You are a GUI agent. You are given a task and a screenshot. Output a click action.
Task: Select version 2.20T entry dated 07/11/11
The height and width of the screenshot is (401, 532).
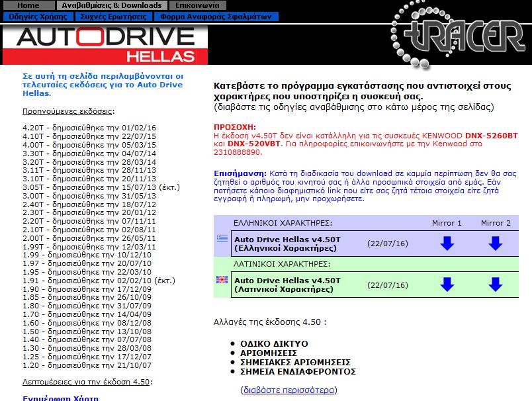[x=89, y=221]
